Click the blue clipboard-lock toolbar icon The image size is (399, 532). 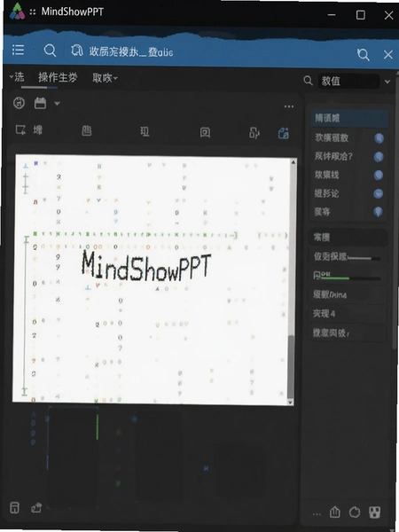284,133
